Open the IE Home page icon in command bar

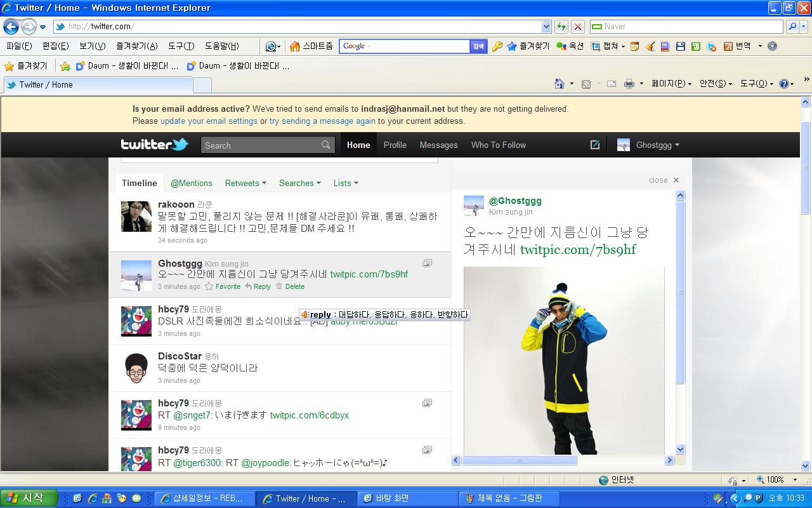(x=560, y=84)
